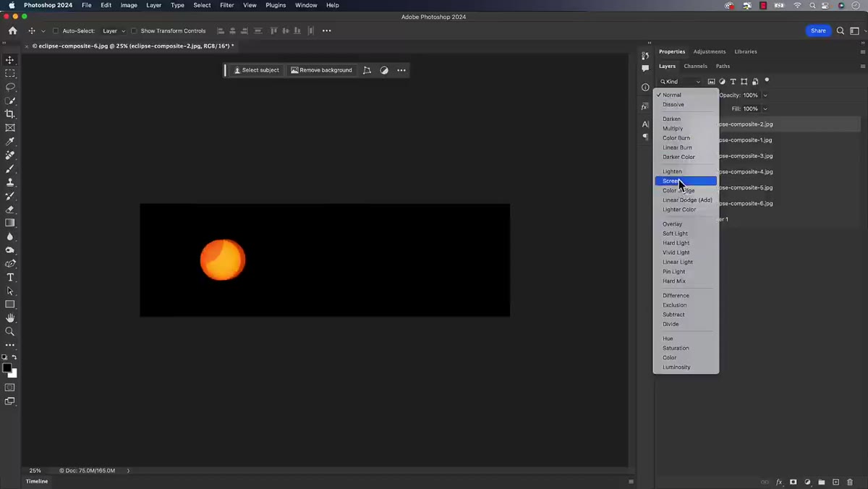
Task: Open the Properties panel options menu
Action: point(862,52)
